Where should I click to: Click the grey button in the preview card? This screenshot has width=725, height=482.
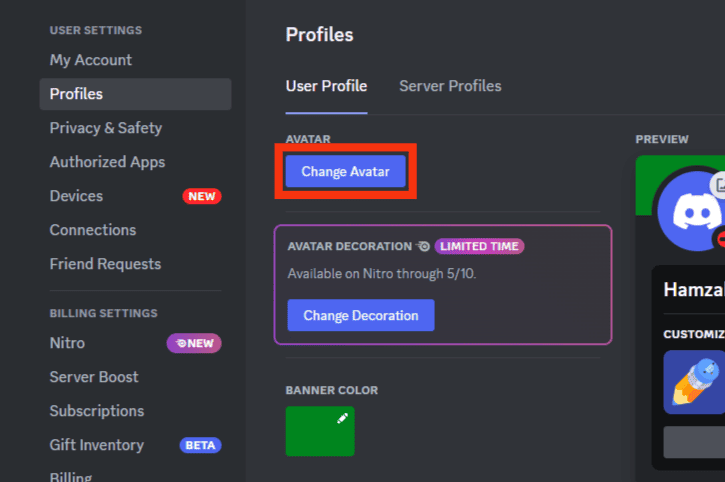coord(694,442)
